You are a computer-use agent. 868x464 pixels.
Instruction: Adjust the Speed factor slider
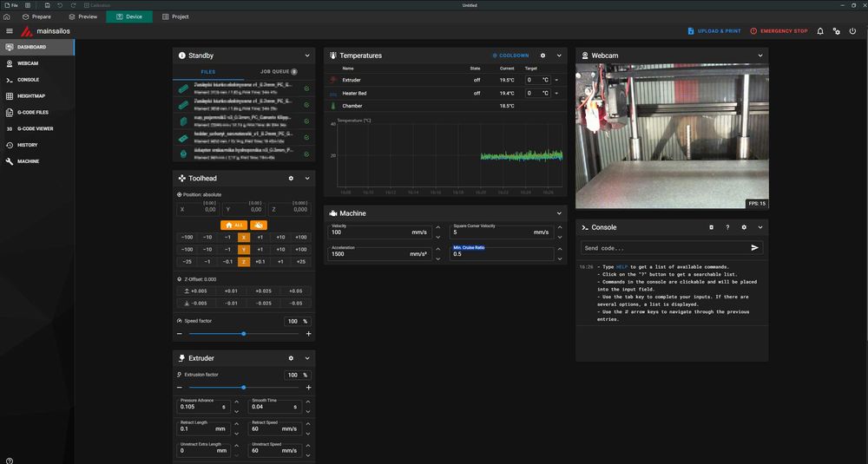[243, 334]
